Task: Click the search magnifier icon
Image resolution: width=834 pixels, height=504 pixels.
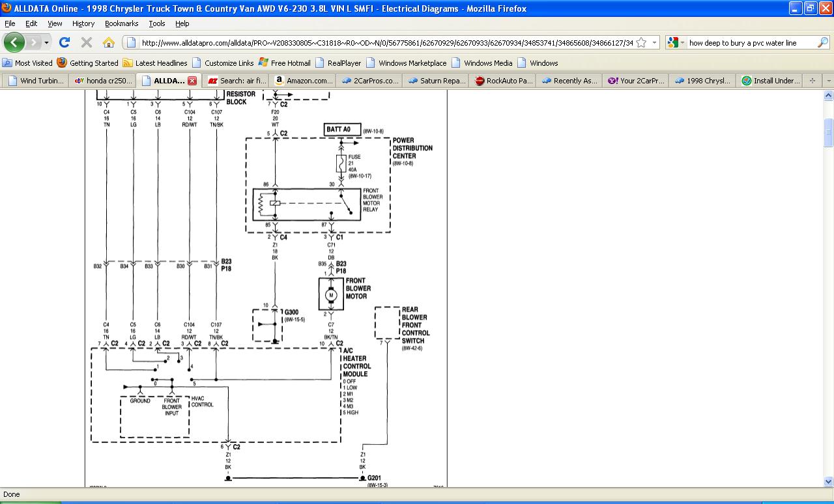Action: (823, 42)
